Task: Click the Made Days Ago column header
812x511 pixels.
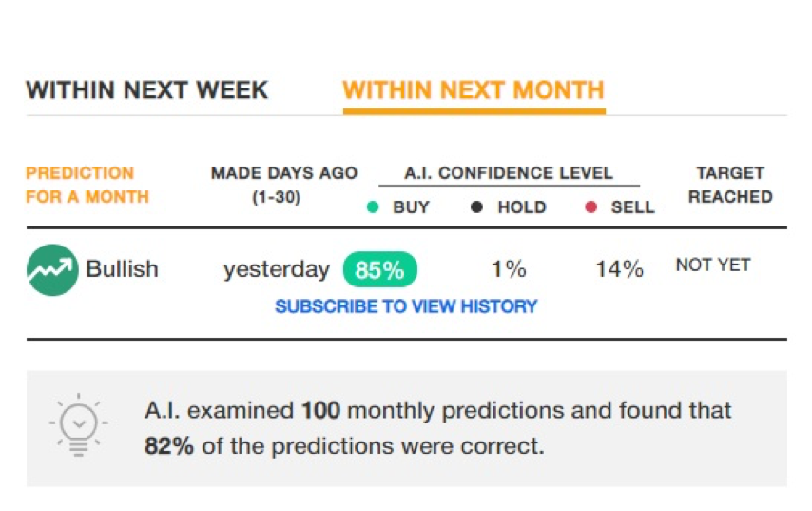Action: pos(283,185)
